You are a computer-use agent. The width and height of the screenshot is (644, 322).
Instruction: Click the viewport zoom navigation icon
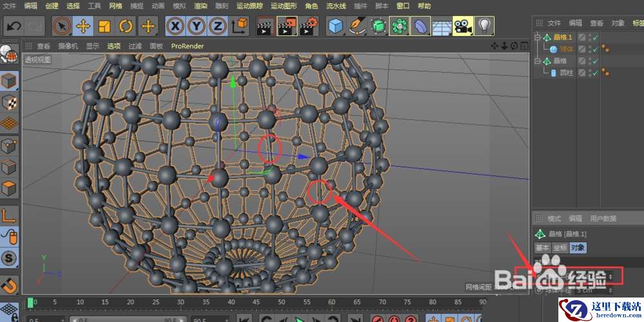[504, 46]
